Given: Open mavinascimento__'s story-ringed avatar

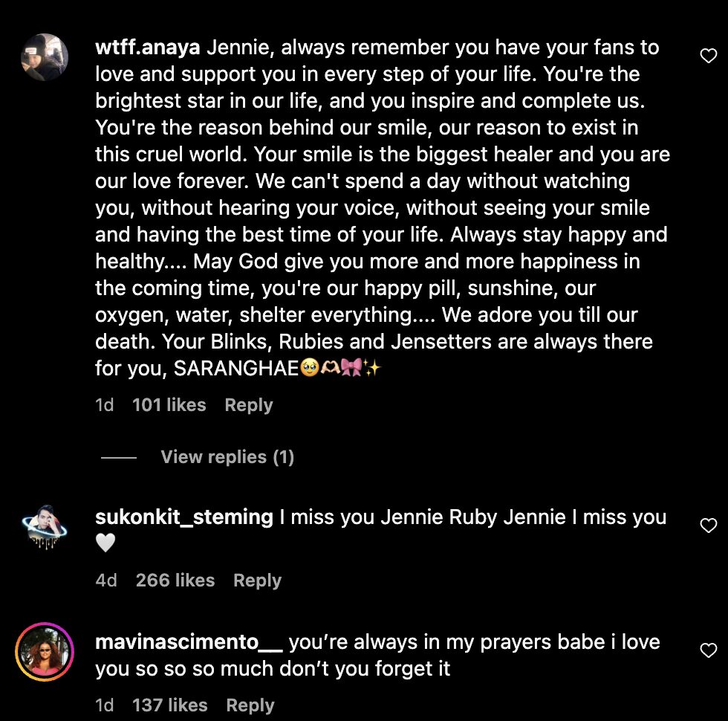Looking at the screenshot, I should click(x=45, y=651).
